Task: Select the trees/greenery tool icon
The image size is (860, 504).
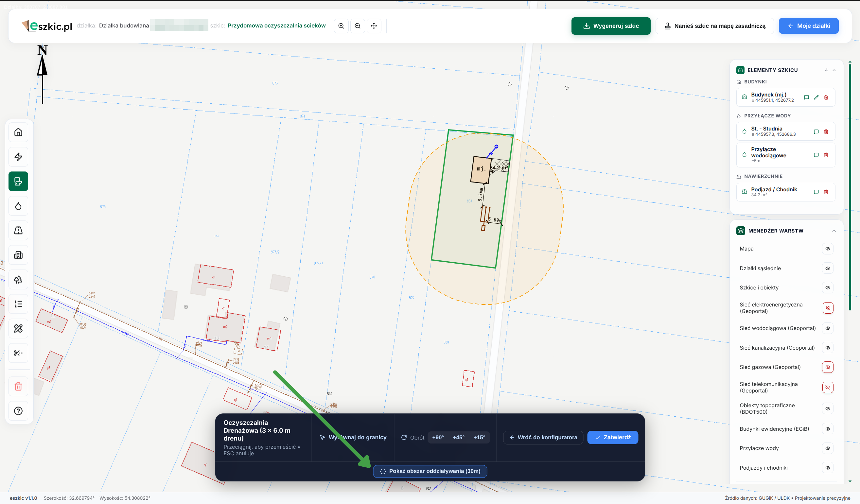Action: (x=18, y=279)
